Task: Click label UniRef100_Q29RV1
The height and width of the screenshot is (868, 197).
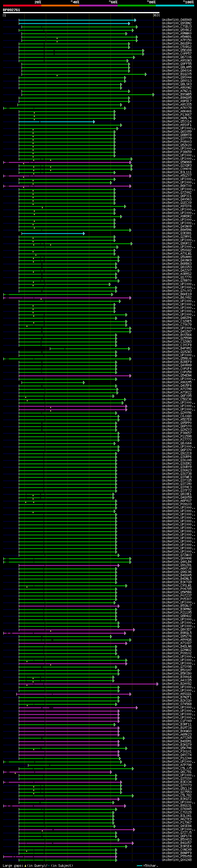Action: 177,236
